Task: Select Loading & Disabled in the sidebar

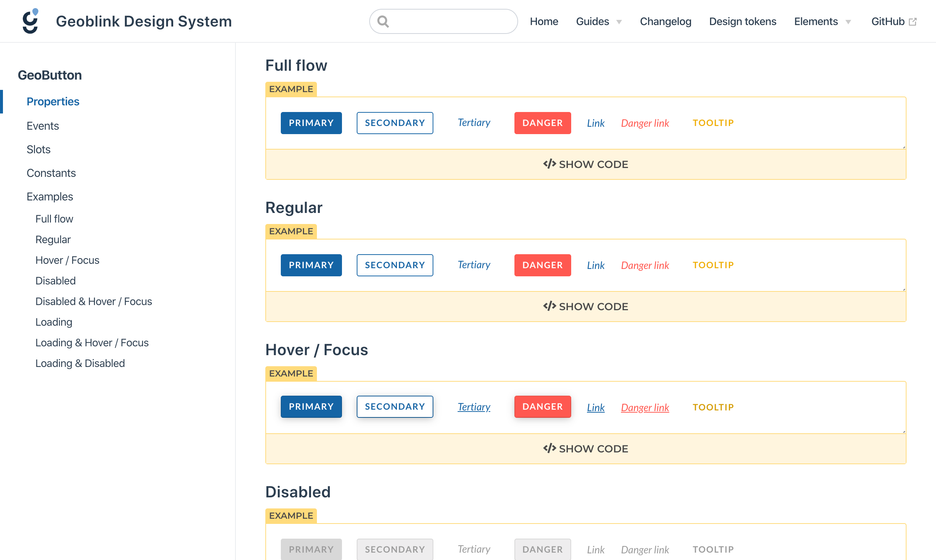Action: click(80, 363)
